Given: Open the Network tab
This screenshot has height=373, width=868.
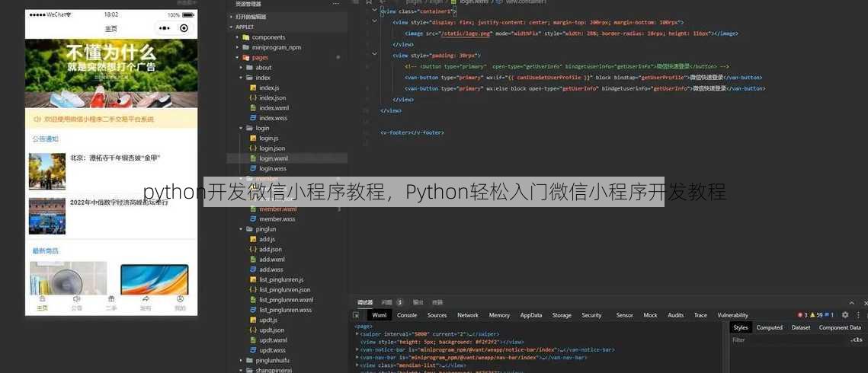Looking at the screenshot, I should [468, 315].
